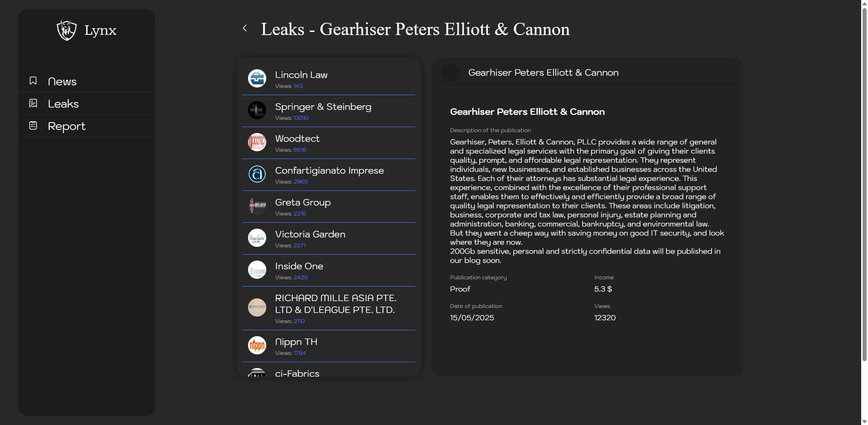Click the Nippn TH orange logo
Image resolution: width=868 pixels, height=425 pixels.
(257, 345)
